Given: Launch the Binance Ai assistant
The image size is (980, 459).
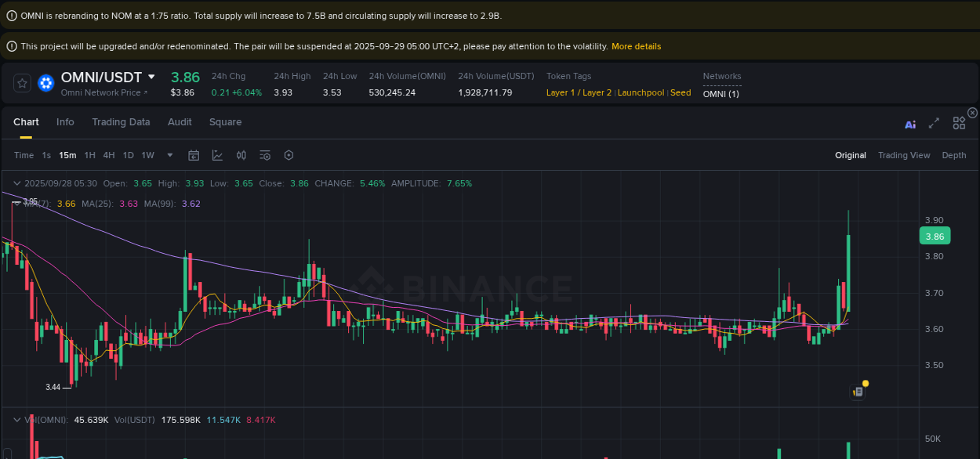Looking at the screenshot, I should point(910,123).
